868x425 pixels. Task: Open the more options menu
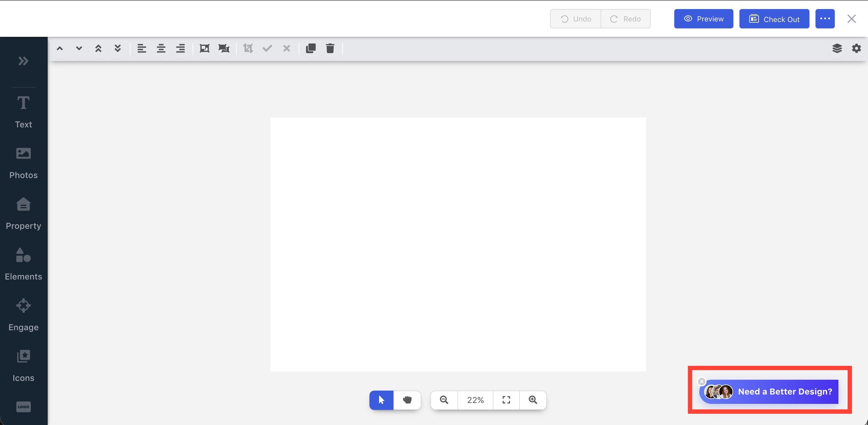tap(825, 19)
